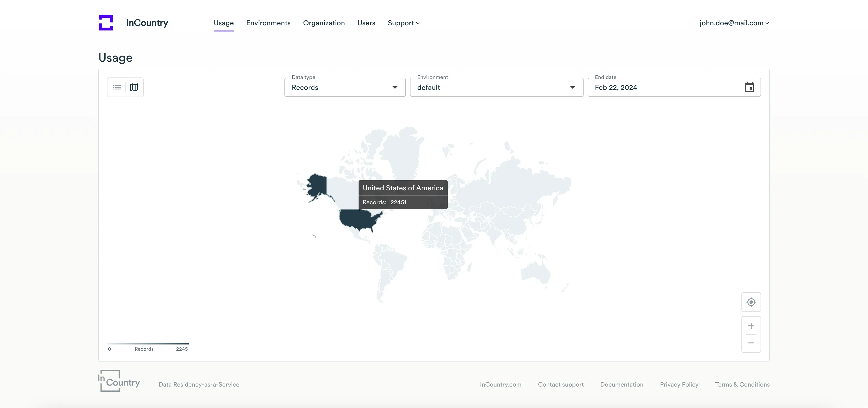Open the Data type dropdown
The width and height of the screenshot is (868, 408).
345,88
